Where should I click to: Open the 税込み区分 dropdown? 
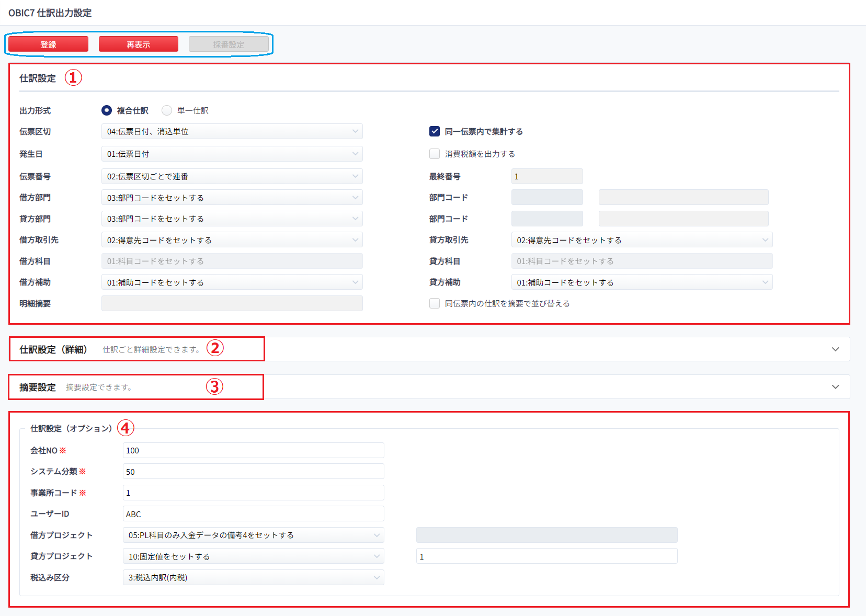pyautogui.click(x=253, y=577)
